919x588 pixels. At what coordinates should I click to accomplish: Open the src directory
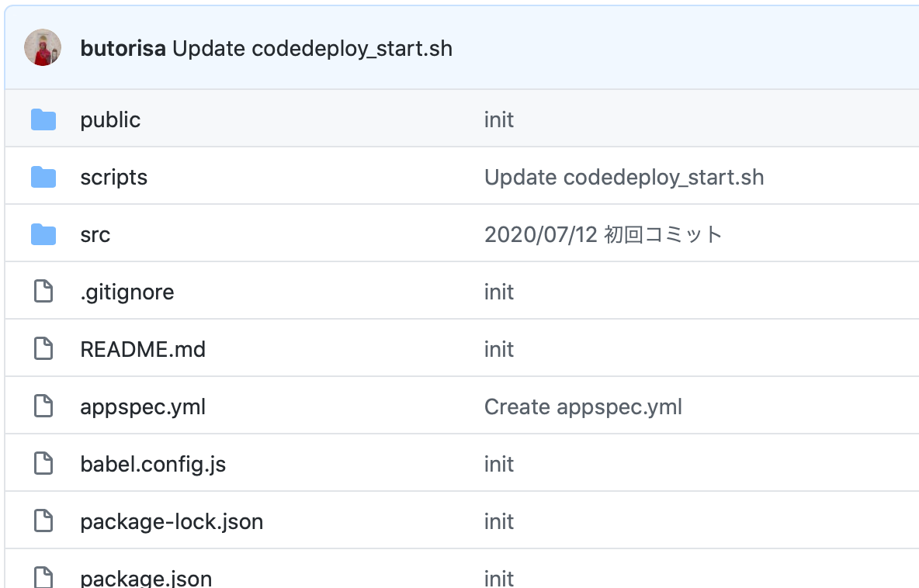point(96,233)
